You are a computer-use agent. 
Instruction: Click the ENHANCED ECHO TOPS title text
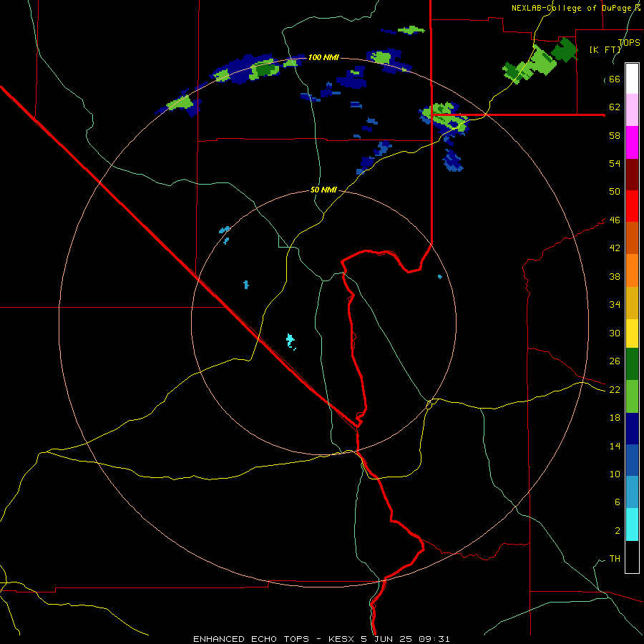(251, 639)
